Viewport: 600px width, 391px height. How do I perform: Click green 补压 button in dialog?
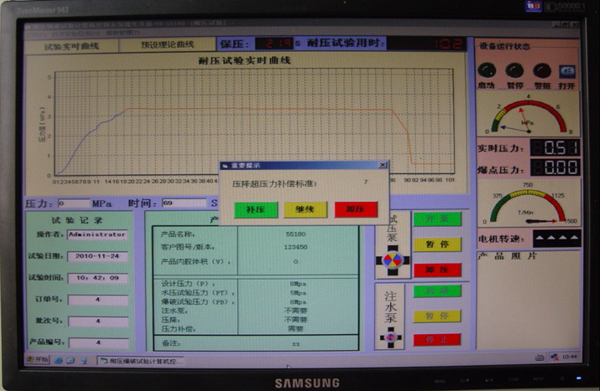[x=256, y=210]
